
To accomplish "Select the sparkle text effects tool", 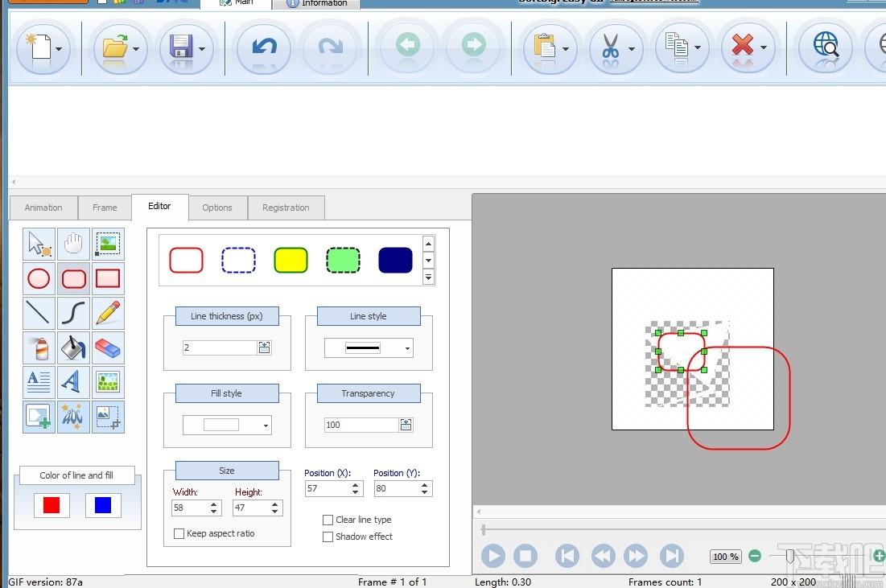I will coord(73,417).
